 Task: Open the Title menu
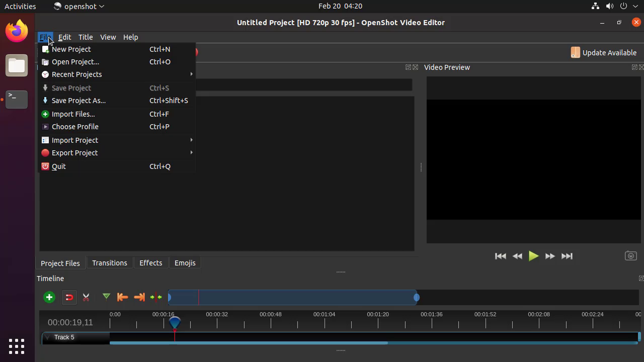coord(86,37)
